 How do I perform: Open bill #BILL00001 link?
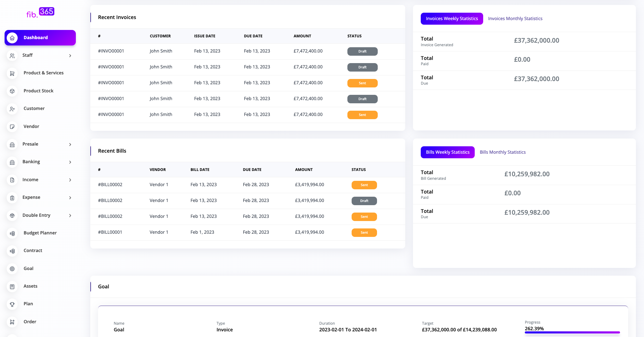[x=110, y=232]
